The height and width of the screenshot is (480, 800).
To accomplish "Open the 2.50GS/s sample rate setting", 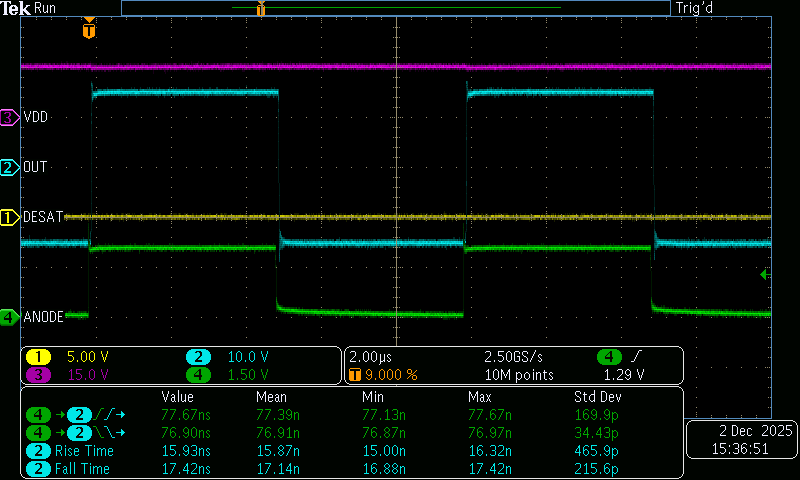I will [516, 357].
